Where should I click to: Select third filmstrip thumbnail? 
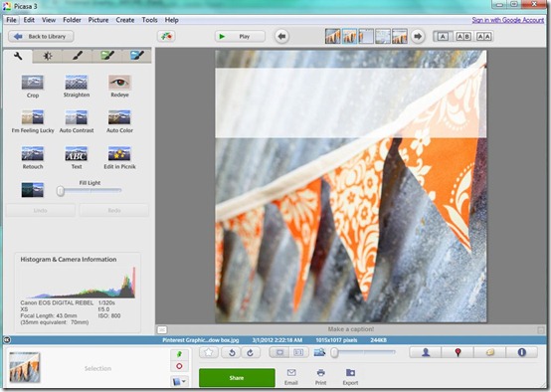point(366,36)
